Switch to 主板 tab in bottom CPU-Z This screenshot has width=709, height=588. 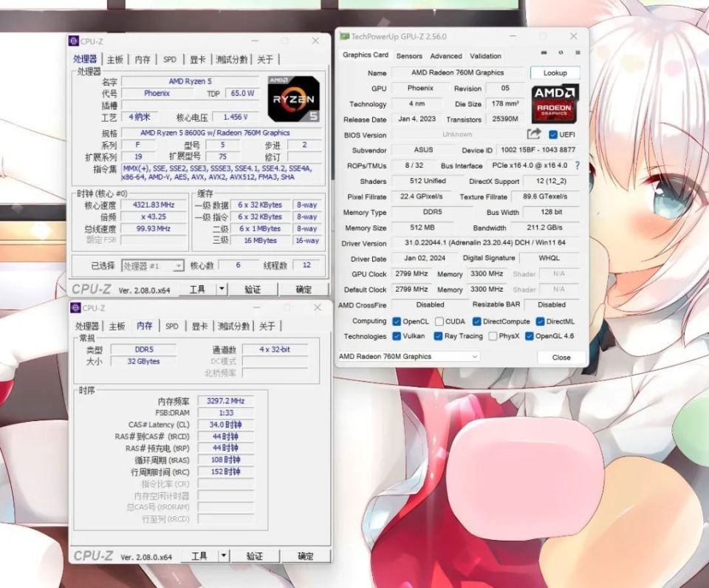[117, 326]
